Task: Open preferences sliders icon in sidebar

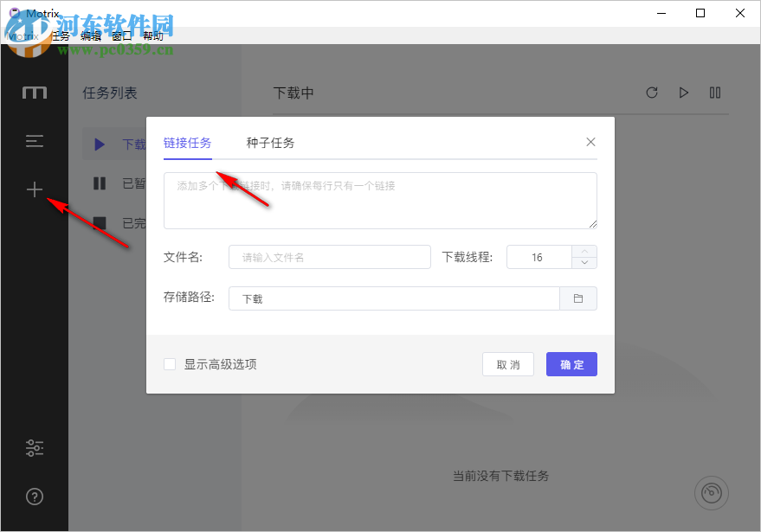Action: (x=35, y=447)
